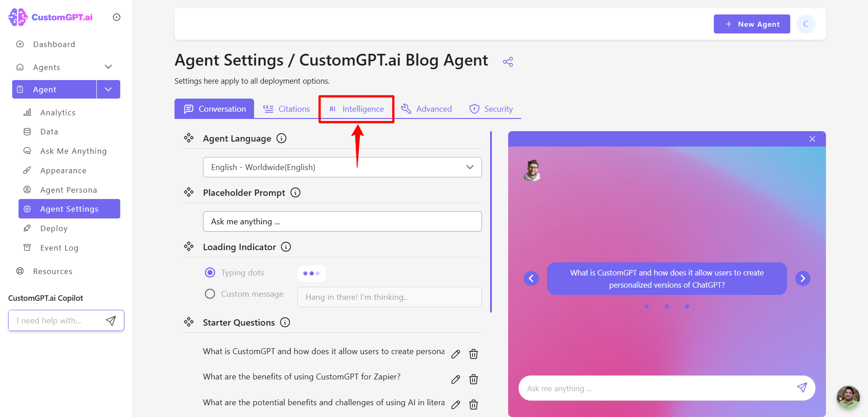
Task: Share the agent via share icon
Action: [x=508, y=62]
